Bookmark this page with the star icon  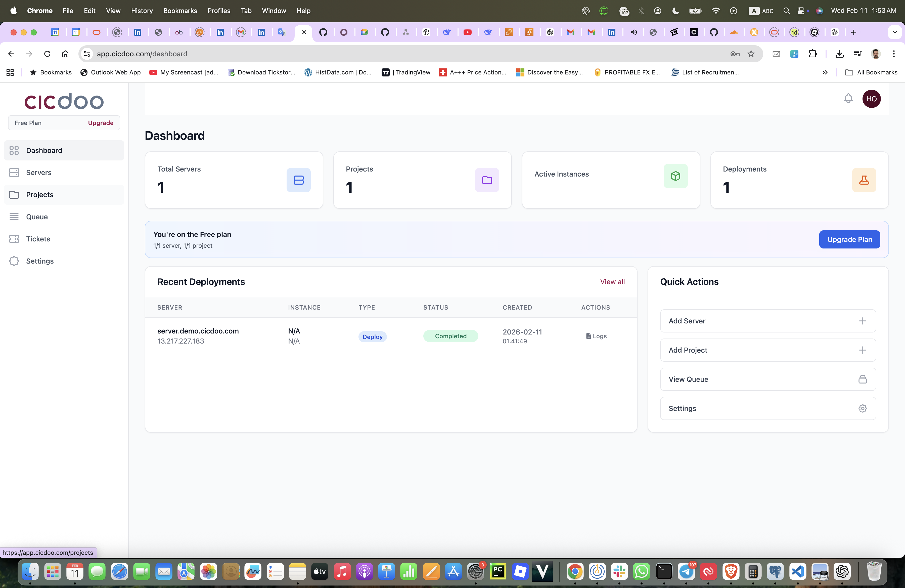tap(751, 54)
